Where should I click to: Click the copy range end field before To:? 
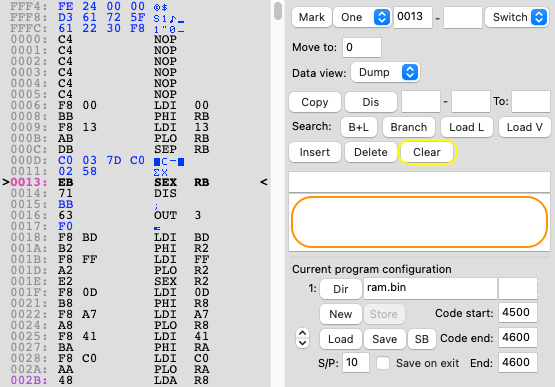[471, 102]
